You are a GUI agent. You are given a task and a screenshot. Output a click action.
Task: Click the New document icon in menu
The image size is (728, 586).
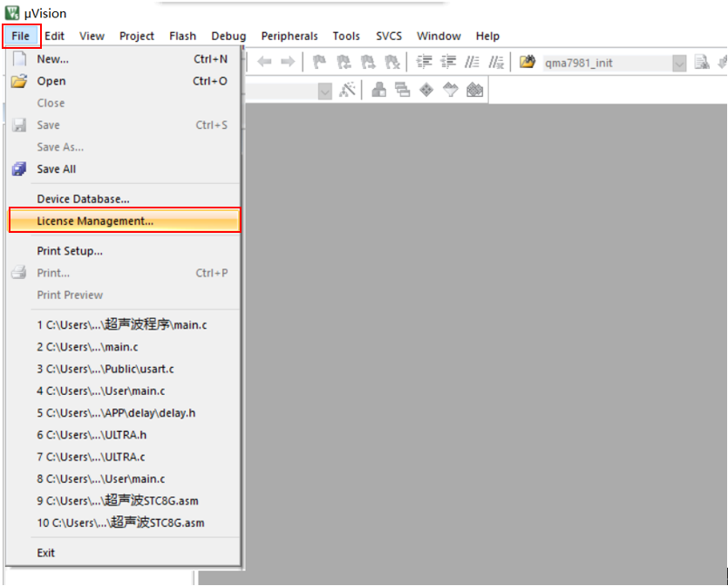[x=19, y=59]
